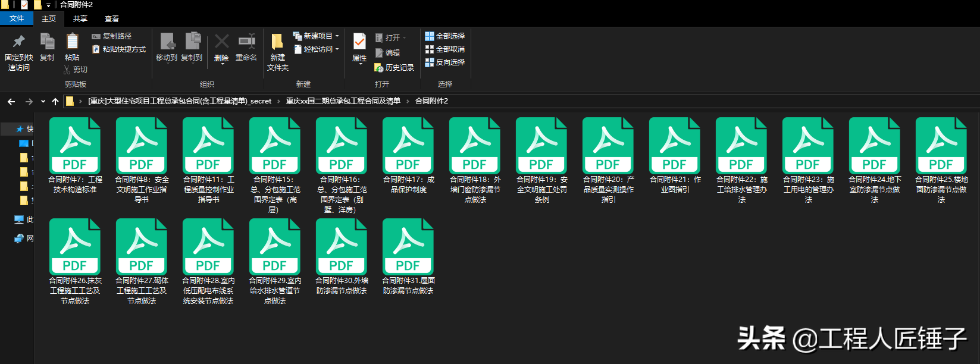Click 复制路径 button

(112, 36)
